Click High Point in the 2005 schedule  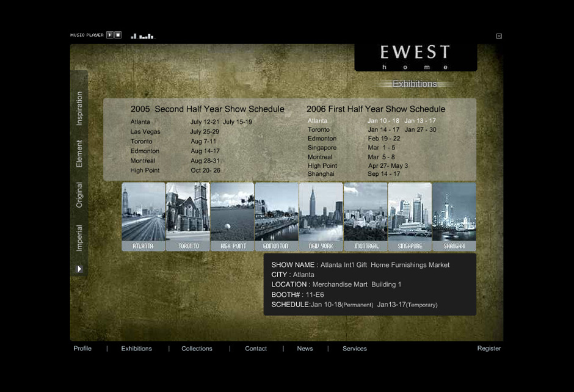[x=145, y=170]
